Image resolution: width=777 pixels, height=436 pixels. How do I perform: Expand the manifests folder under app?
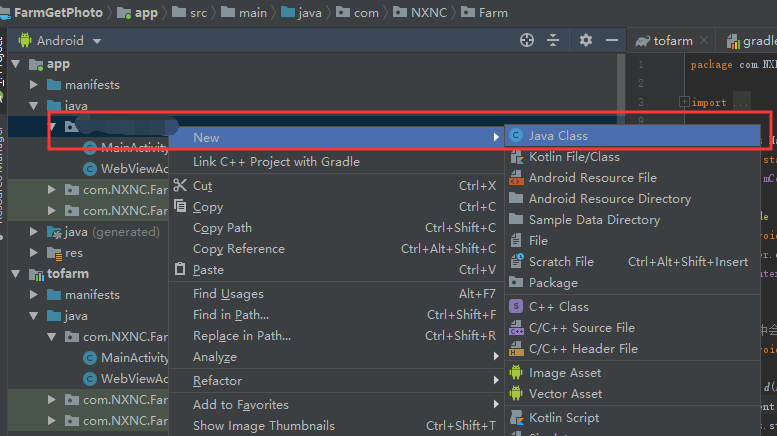click(x=34, y=85)
